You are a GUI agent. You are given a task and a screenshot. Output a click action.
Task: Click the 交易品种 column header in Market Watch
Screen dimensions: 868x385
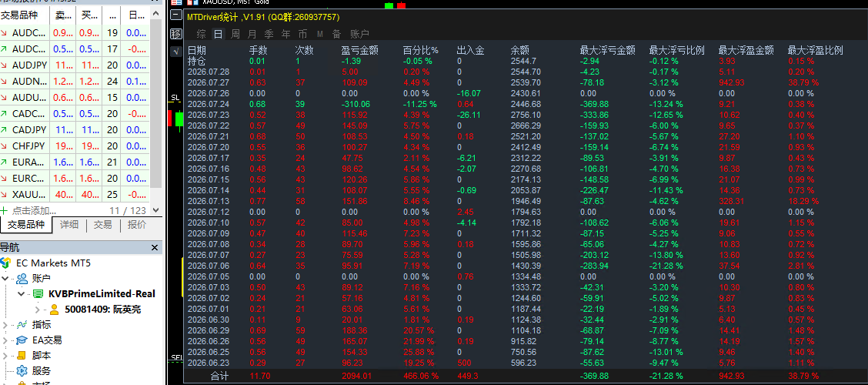tap(25, 16)
